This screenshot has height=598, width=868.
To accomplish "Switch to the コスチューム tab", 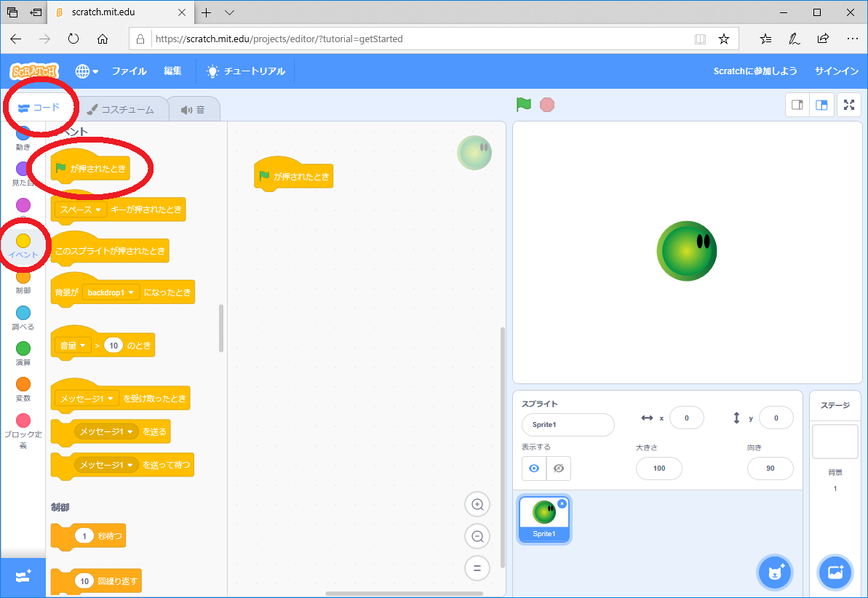I will 121,110.
